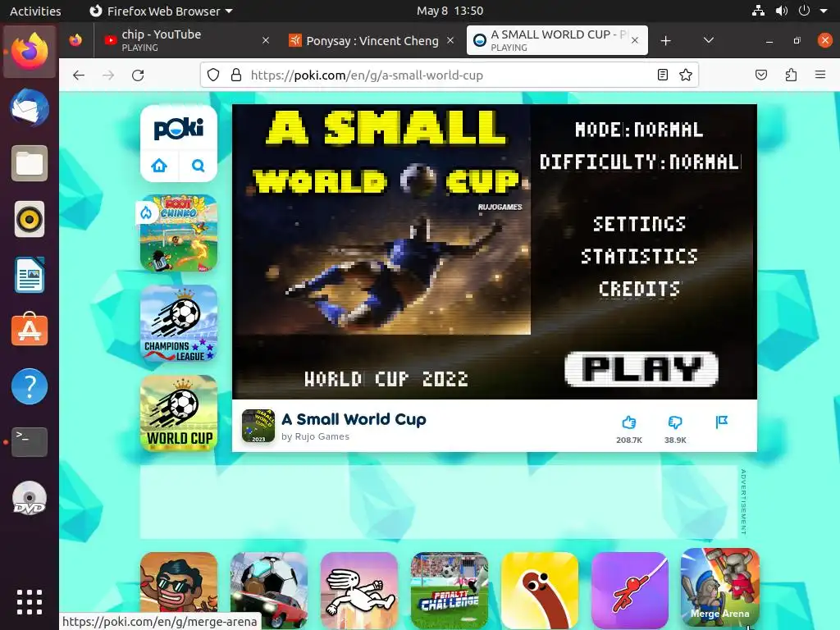Change MODE: NORMAL option

pos(639,130)
